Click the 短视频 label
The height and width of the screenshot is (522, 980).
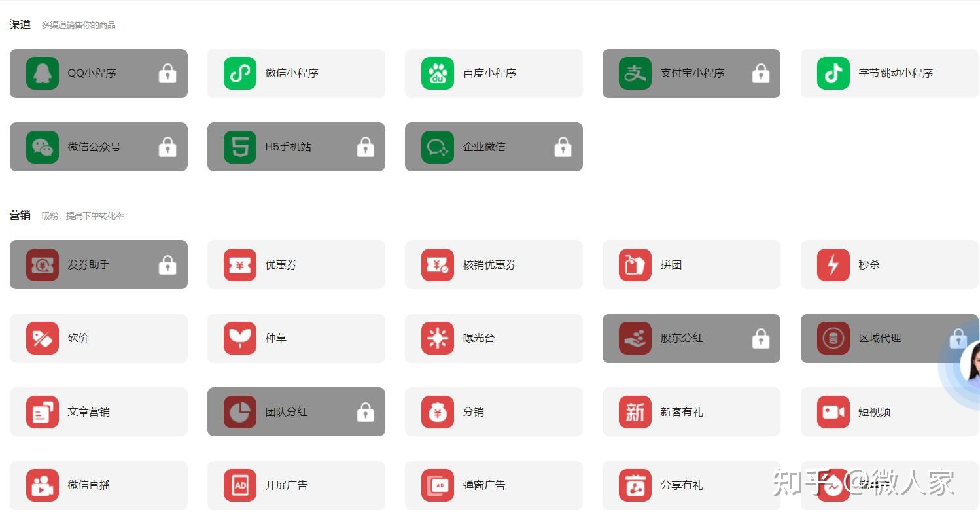click(x=875, y=412)
